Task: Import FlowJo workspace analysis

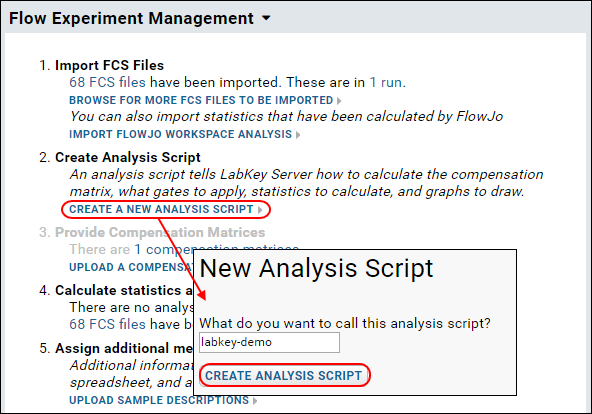Action: (x=180, y=134)
